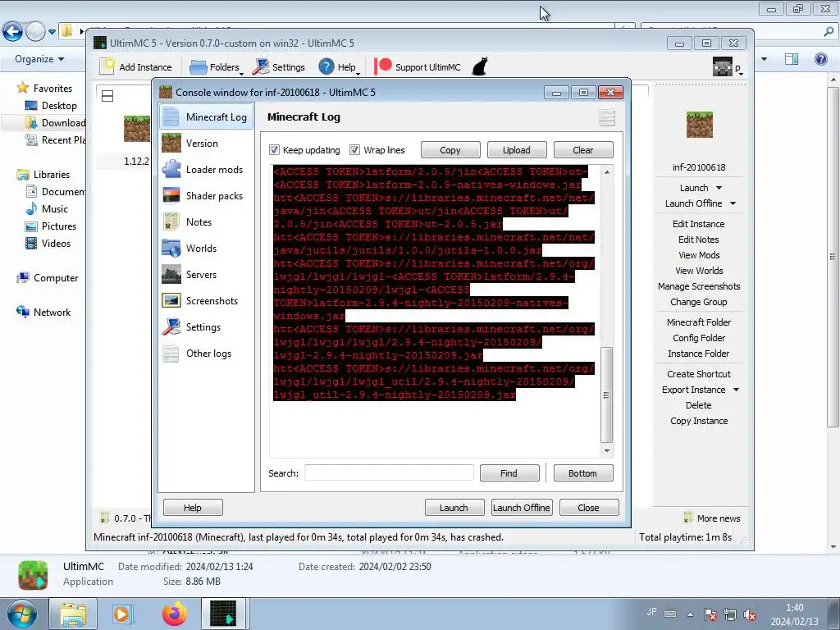Click the muted volume tray icon
The height and width of the screenshot is (630, 840).
click(x=750, y=614)
